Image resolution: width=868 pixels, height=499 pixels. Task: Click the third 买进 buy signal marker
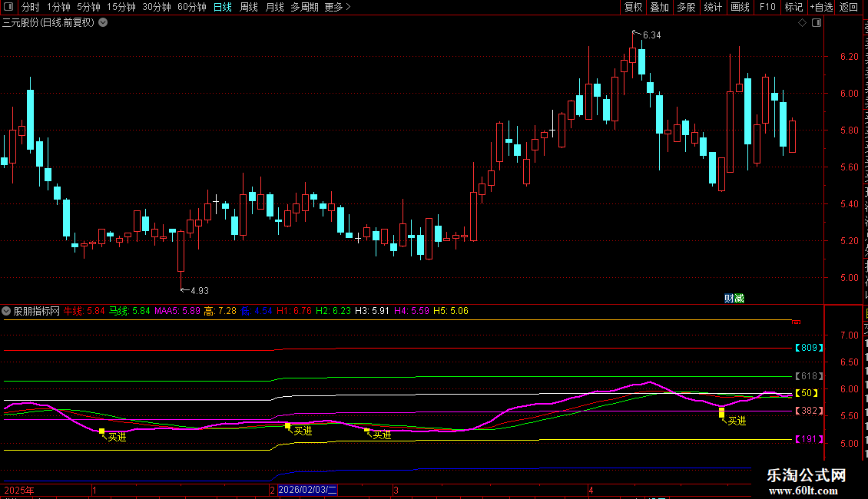(x=382, y=435)
